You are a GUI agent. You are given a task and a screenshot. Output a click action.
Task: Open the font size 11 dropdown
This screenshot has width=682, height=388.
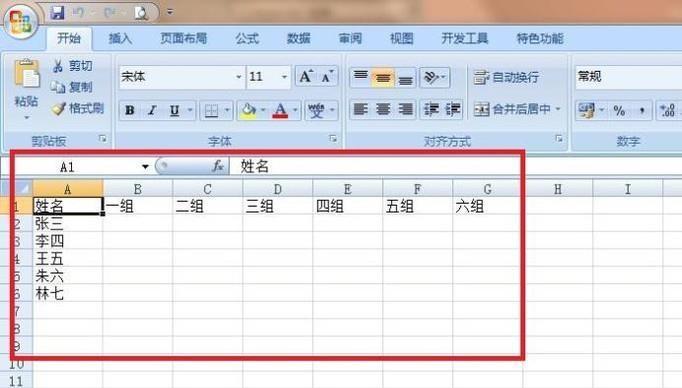pyautogui.click(x=284, y=77)
